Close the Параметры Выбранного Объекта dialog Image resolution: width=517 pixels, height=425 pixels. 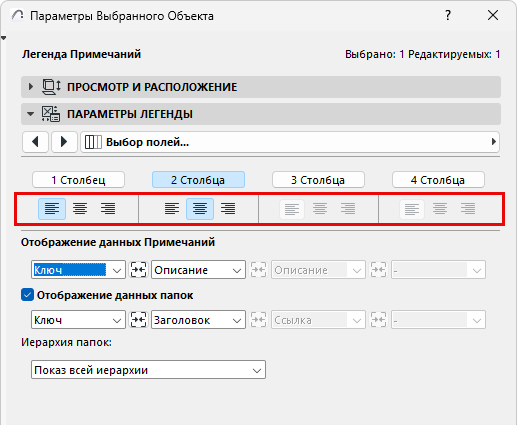click(493, 15)
